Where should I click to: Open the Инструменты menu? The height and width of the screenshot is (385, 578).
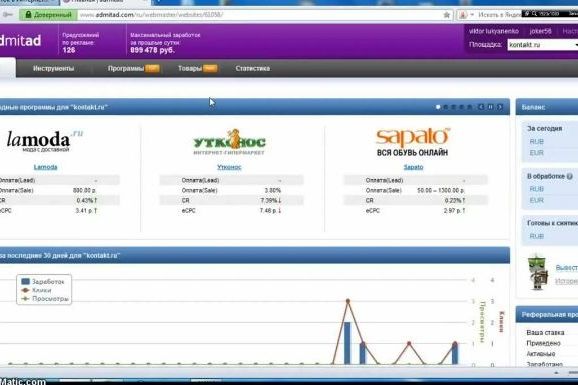(x=53, y=68)
